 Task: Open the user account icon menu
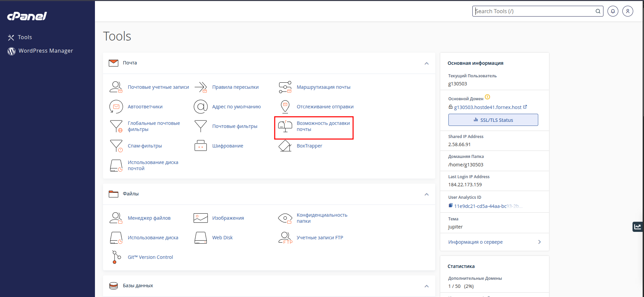(x=627, y=11)
